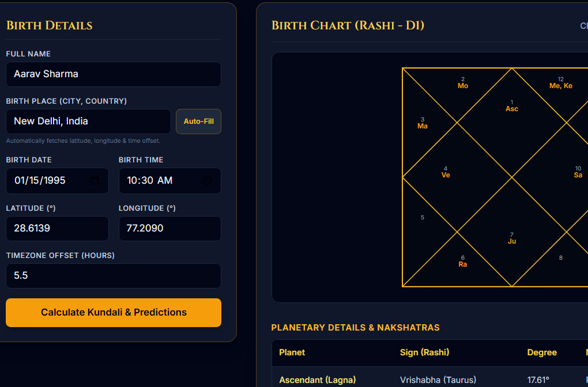Click the Birth Chart (Rashi - D1) heading
The height and width of the screenshot is (387, 588).
pyautogui.click(x=348, y=25)
